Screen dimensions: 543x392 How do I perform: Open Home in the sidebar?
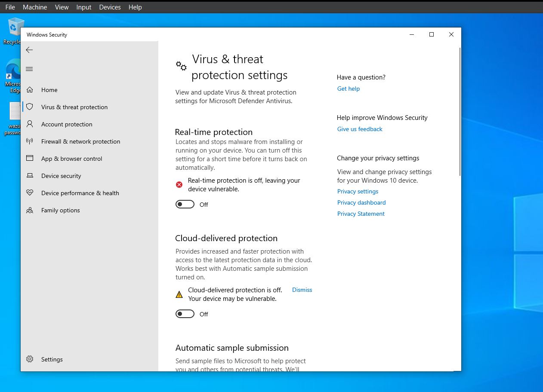tap(49, 90)
